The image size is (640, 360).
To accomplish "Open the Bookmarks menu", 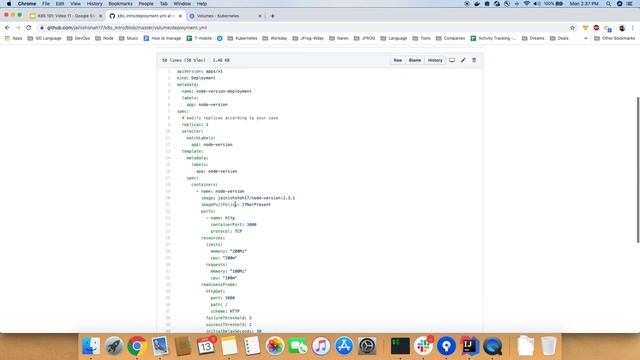I will coord(120,4).
